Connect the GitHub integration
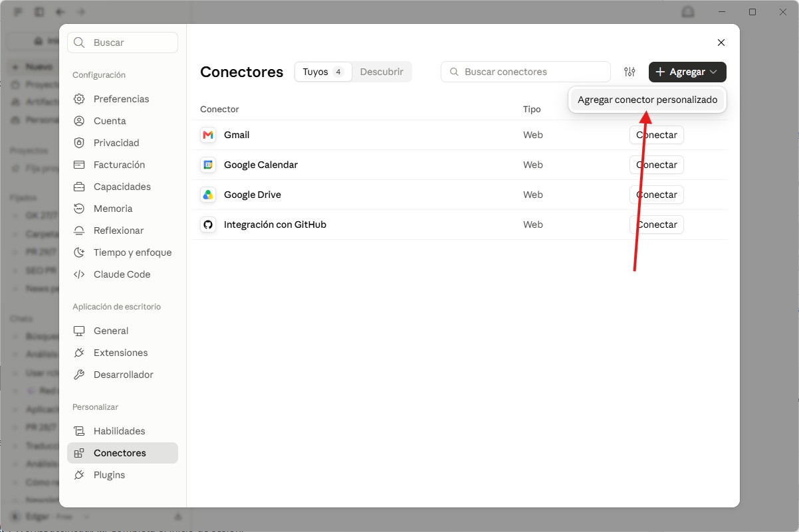 (656, 224)
